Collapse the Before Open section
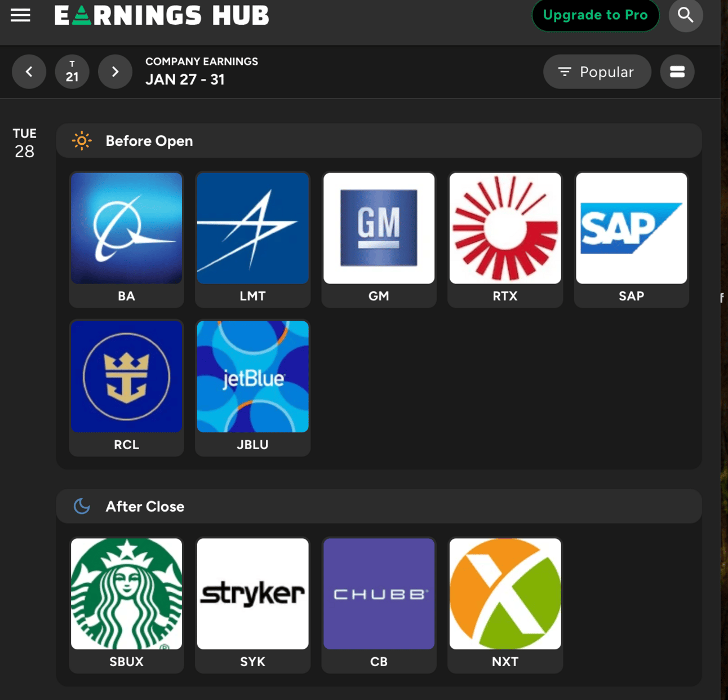The height and width of the screenshot is (700, 728). point(379,141)
